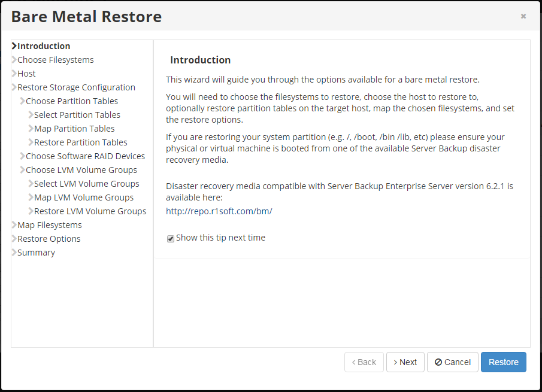Open the repo.r1soft.com/bm/ link
The image size is (542, 392).
click(219, 211)
